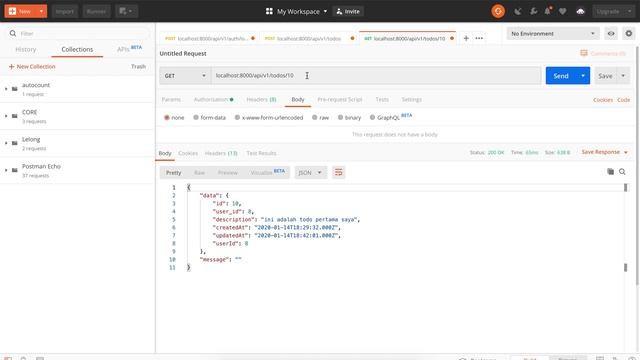640x360 pixels.
Task: Open the Pre-request Script tab
Action: coord(340,99)
